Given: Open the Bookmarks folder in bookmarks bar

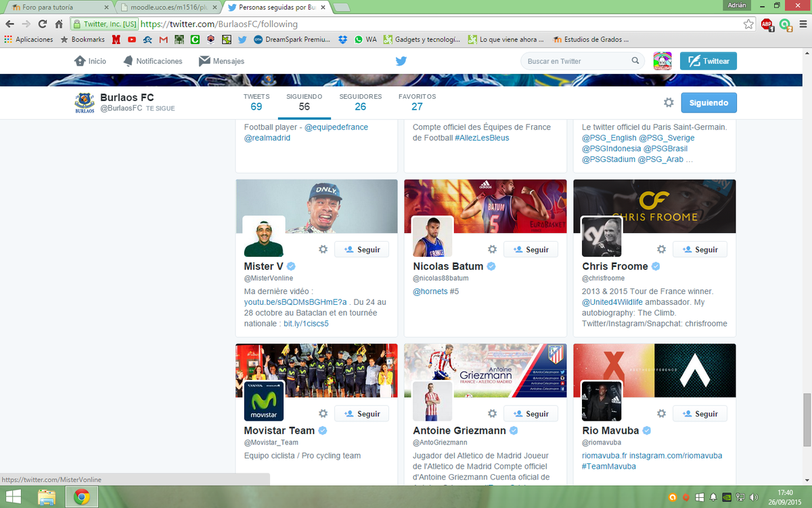Looking at the screenshot, I should pos(83,39).
